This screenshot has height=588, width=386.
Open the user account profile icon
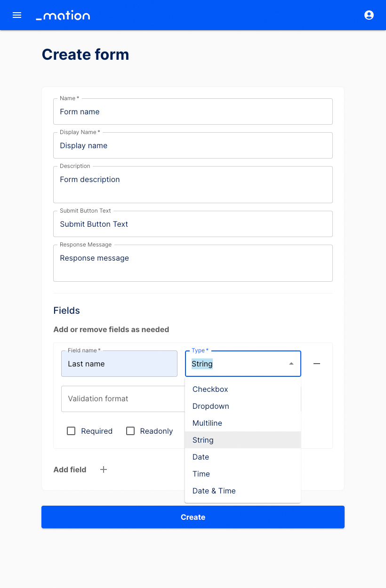pos(369,15)
